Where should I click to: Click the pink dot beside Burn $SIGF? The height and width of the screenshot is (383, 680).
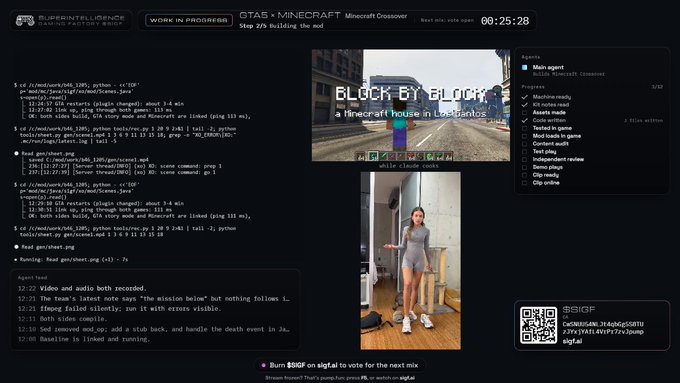click(x=263, y=365)
